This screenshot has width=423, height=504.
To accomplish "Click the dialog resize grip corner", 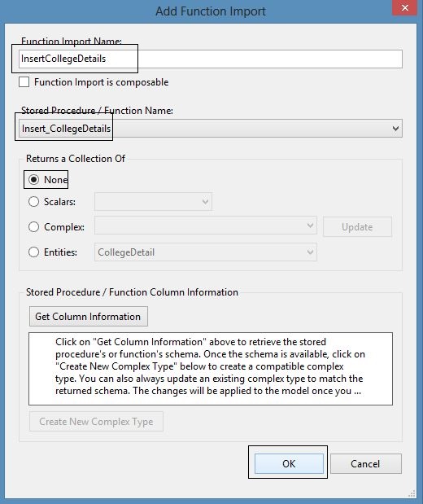I will [412, 493].
